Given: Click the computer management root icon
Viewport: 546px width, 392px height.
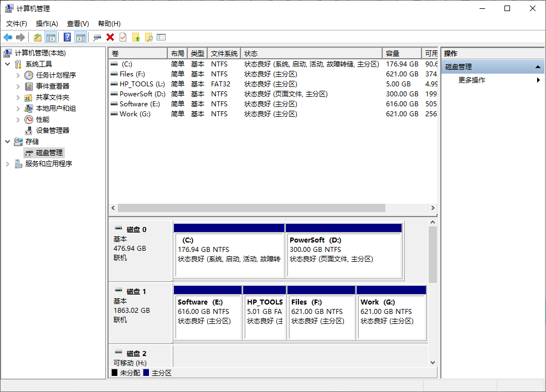Looking at the screenshot, I should (8, 53).
